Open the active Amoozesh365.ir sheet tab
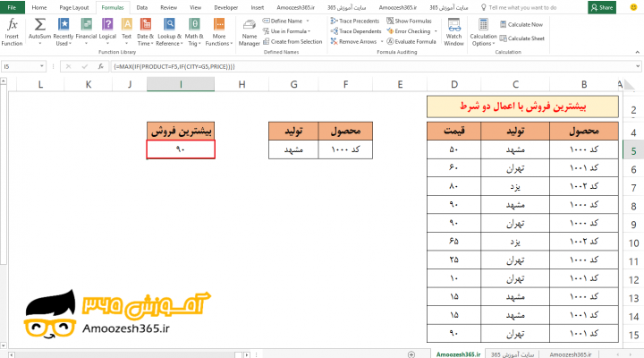The width and height of the screenshot is (644, 358). (x=458, y=354)
